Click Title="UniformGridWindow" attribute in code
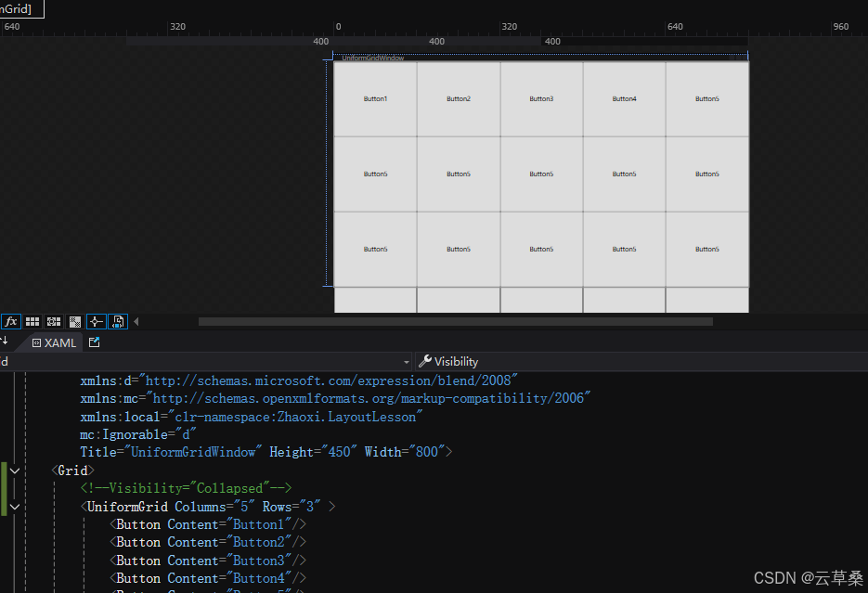 [171, 452]
